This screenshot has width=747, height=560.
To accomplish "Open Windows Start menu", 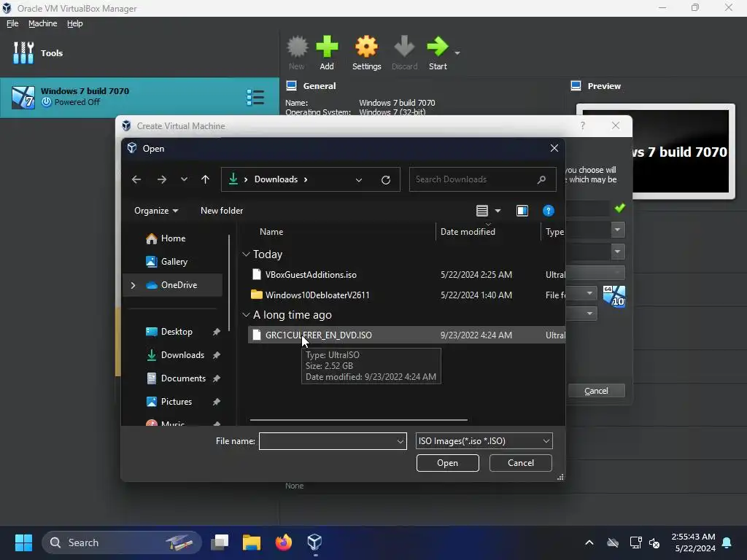I will click(23, 542).
